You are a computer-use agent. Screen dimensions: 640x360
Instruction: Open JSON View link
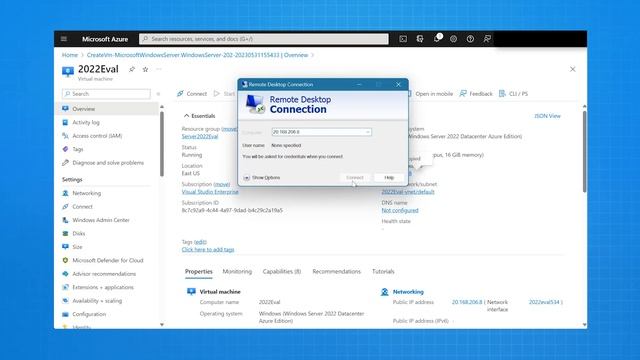[547, 116]
